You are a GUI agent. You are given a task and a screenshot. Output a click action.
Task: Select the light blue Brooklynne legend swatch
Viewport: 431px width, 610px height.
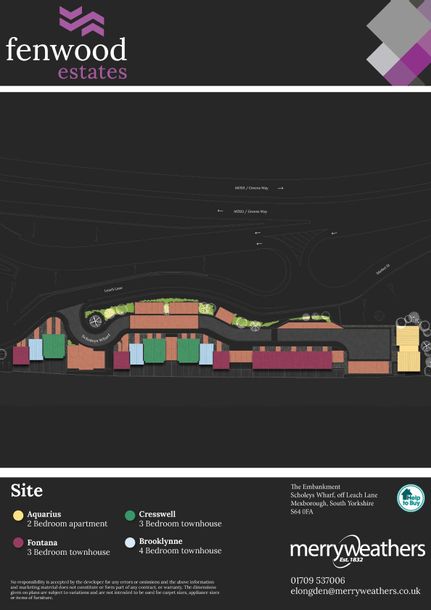[130, 543]
